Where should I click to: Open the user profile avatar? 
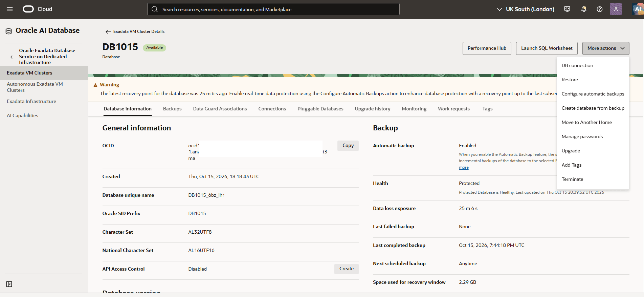pos(616,9)
